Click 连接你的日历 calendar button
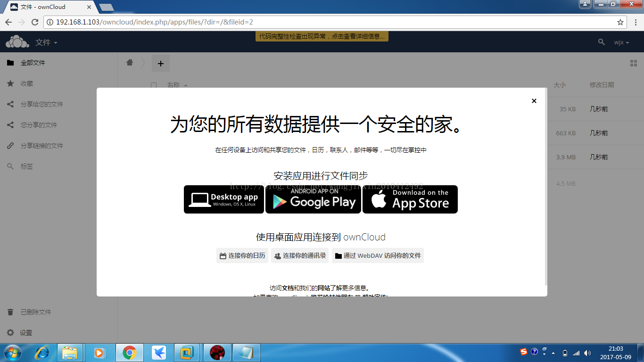This screenshot has width=644, height=362. [242, 255]
